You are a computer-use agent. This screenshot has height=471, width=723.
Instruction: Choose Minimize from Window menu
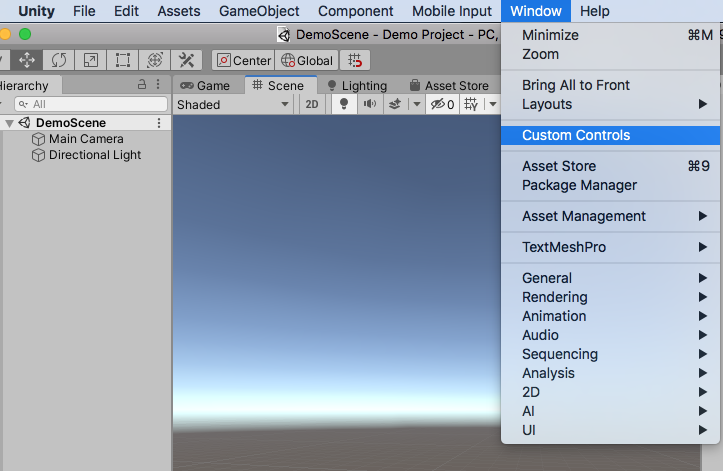point(610,35)
